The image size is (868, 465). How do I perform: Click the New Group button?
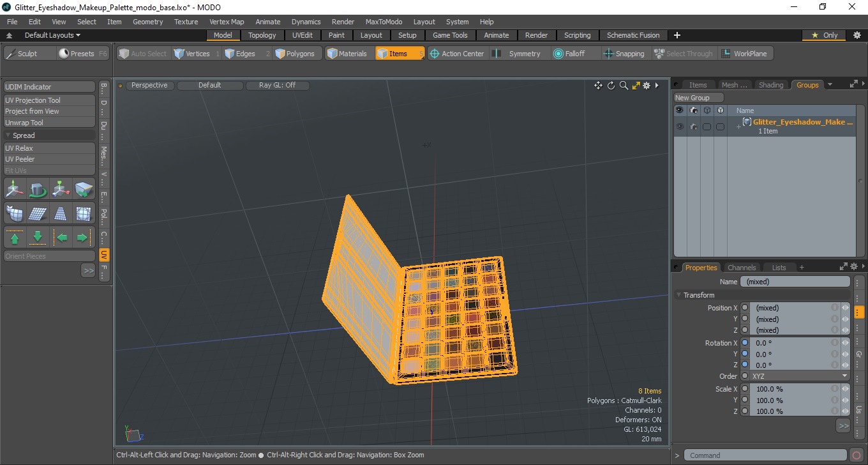point(699,98)
